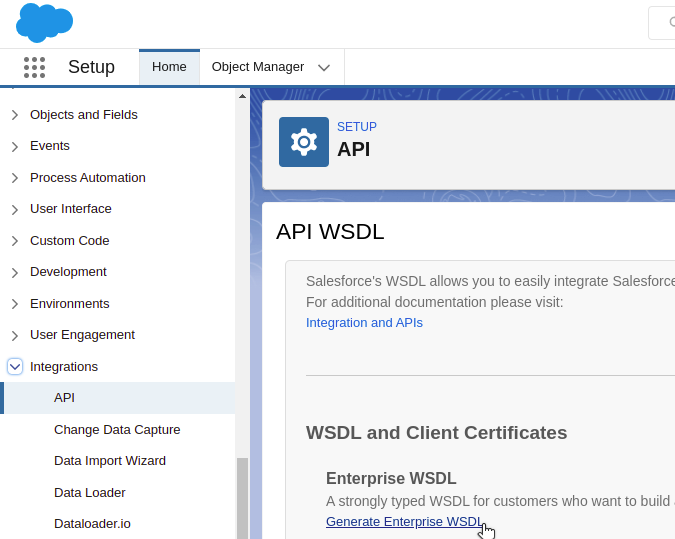
Task: Click the sidebar scroll up arrow
Action: pyautogui.click(x=242, y=96)
